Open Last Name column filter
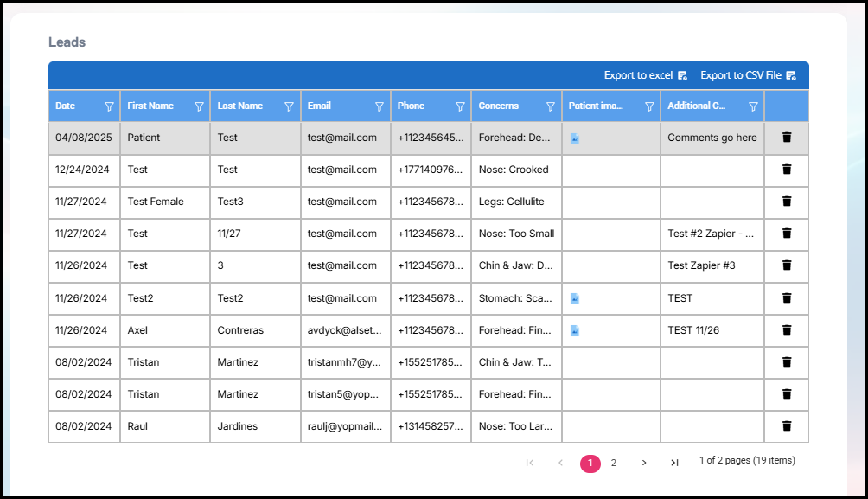 point(289,106)
